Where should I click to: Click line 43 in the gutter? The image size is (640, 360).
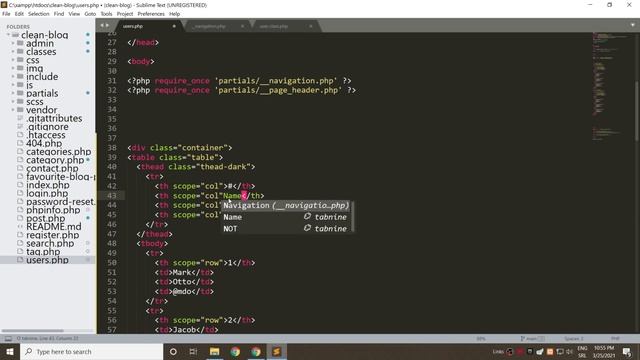point(111,196)
